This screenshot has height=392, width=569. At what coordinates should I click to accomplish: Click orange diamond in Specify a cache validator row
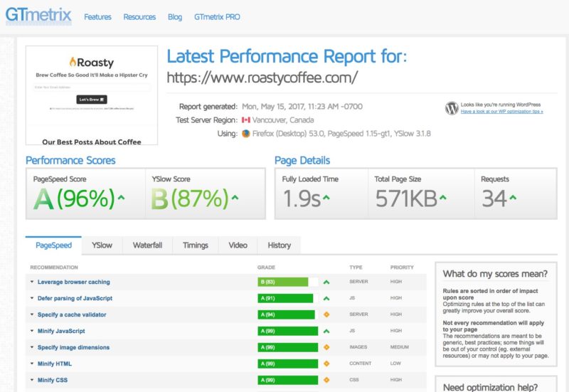(x=326, y=314)
